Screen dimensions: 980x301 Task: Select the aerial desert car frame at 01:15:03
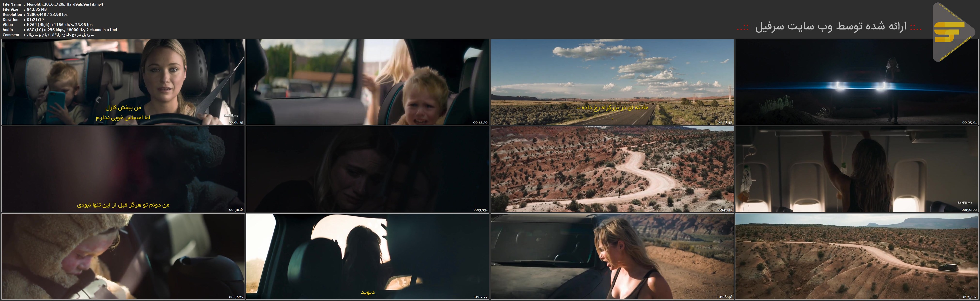[x=857, y=256]
